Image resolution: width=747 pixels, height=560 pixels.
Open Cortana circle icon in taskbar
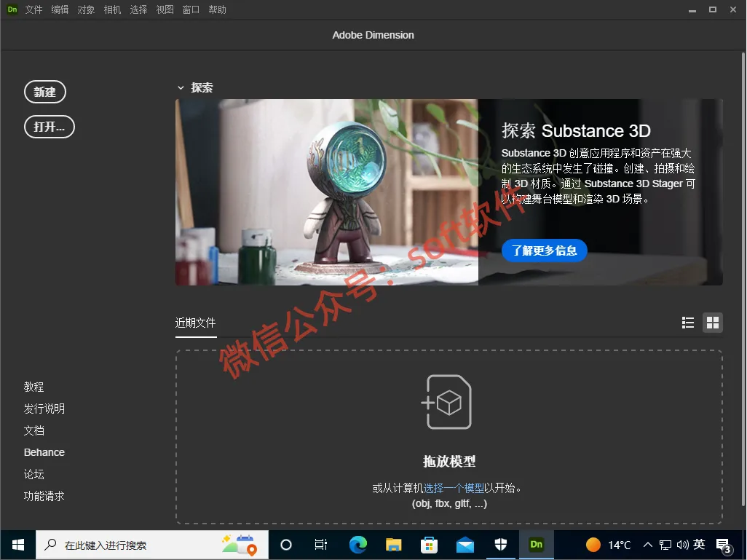tap(286, 545)
